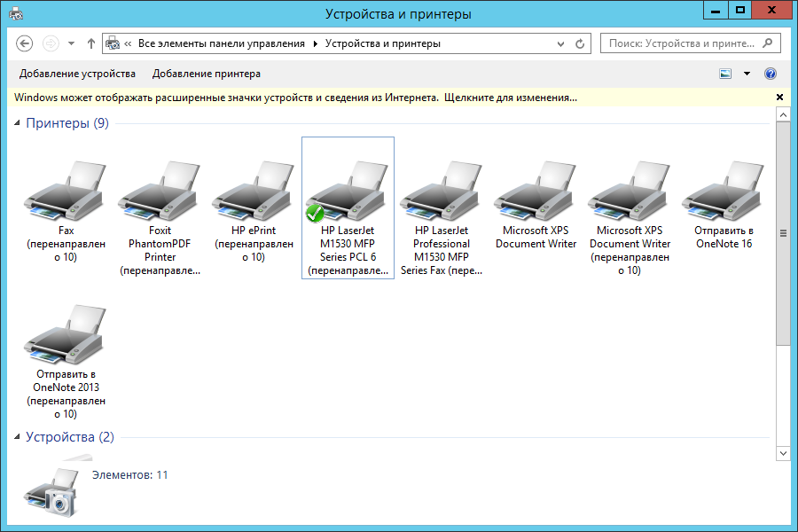Close the yellow information bar
The width and height of the screenshot is (798, 532).
pos(779,98)
